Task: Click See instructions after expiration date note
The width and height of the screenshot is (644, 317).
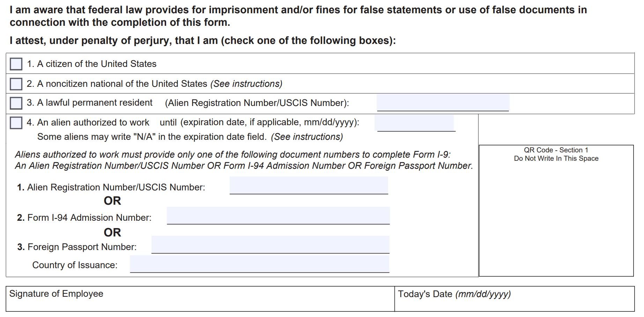Action: point(307,137)
